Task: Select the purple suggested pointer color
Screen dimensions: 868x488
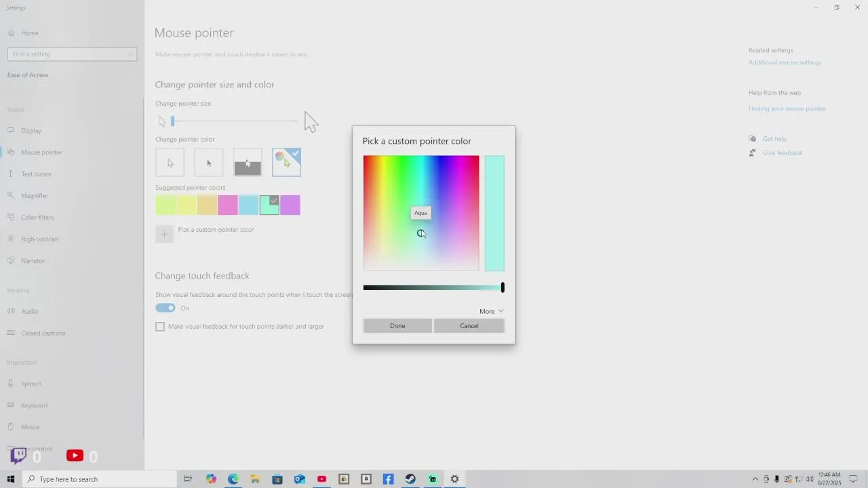Action: click(x=290, y=205)
